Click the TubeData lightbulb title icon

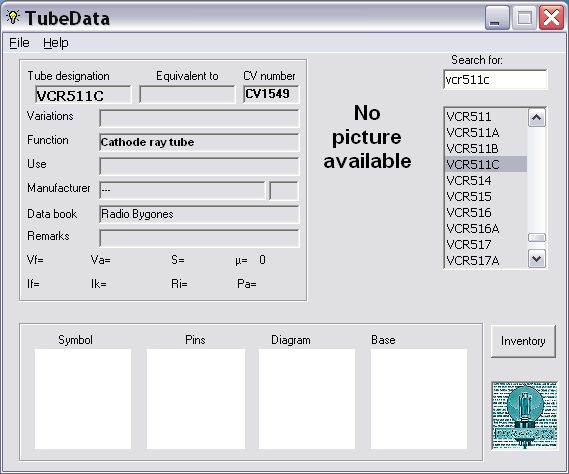pyautogui.click(x=13, y=17)
